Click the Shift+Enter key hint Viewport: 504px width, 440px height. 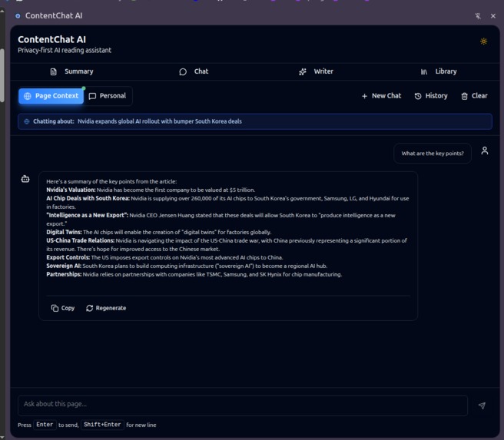[102, 425]
